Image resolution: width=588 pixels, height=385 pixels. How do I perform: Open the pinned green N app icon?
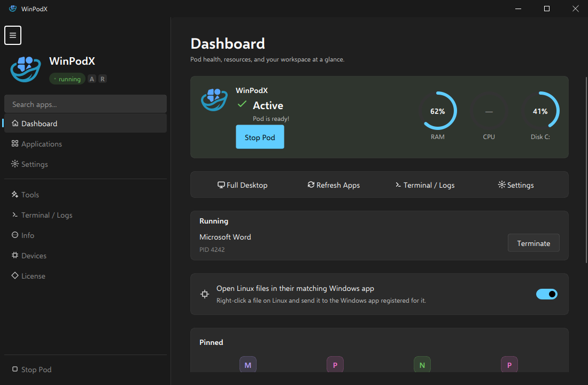[422, 364]
